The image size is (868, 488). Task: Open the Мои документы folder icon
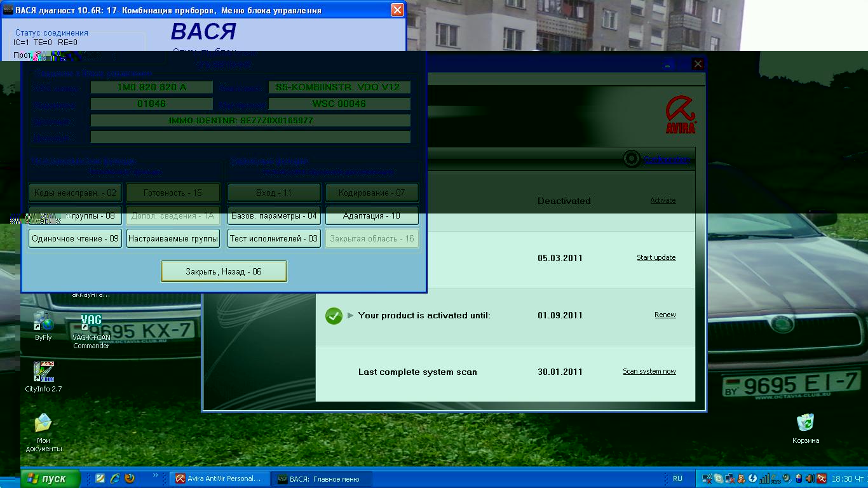click(43, 423)
